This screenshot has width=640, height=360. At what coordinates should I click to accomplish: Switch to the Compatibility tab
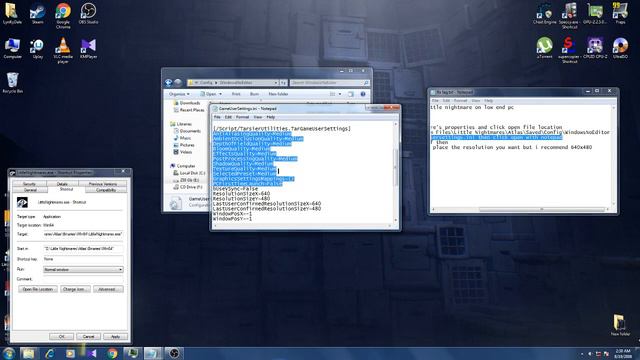click(x=106, y=190)
